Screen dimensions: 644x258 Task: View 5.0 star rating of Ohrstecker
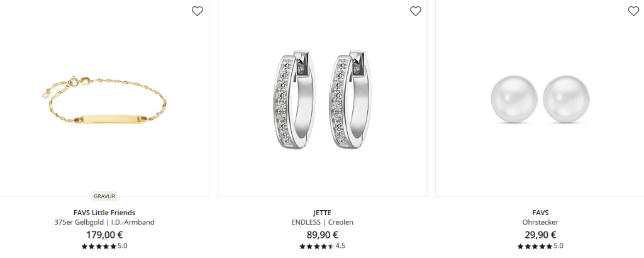[540, 246]
